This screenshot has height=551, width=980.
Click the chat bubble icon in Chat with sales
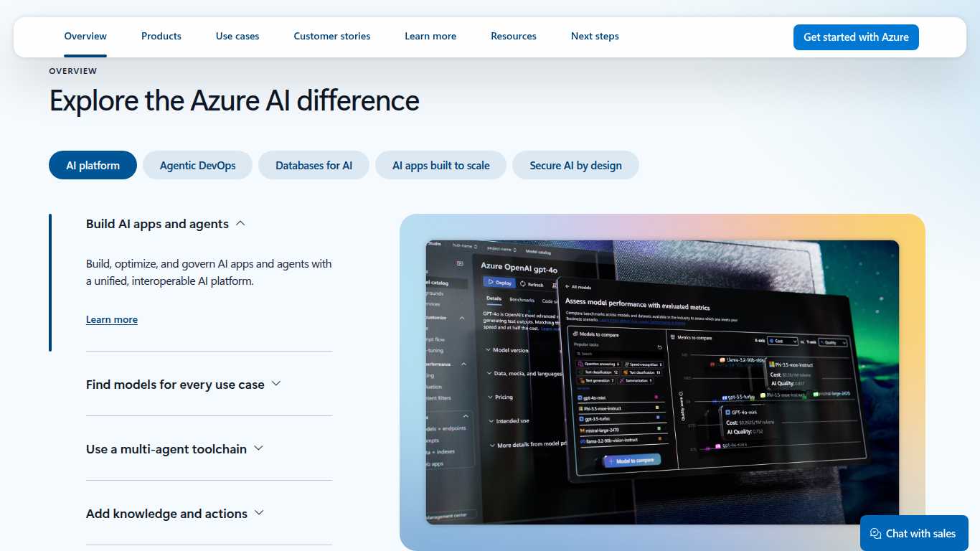pyautogui.click(x=875, y=534)
